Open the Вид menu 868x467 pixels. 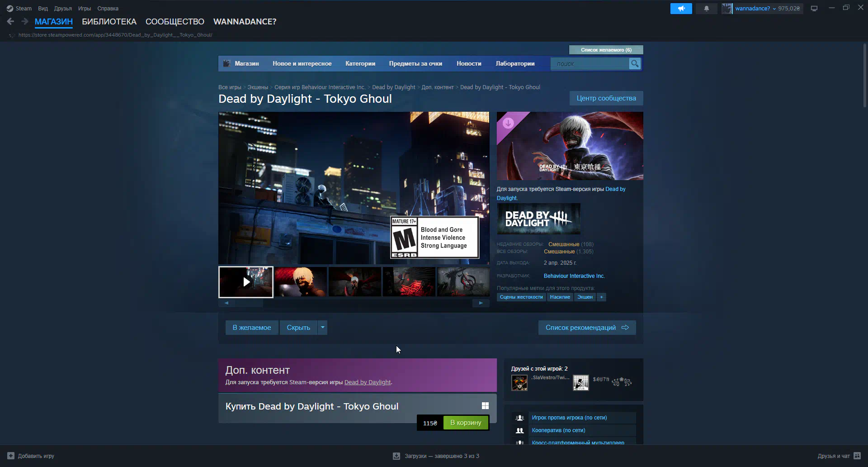(x=43, y=9)
